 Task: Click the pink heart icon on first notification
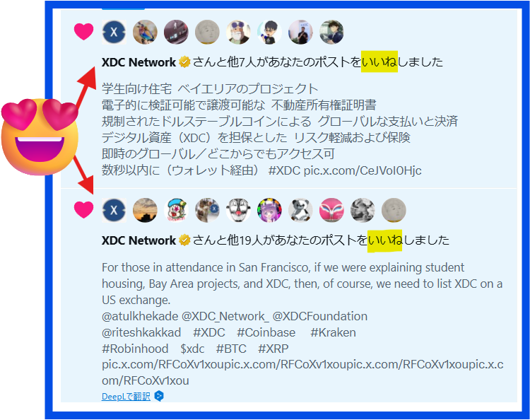point(83,32)
